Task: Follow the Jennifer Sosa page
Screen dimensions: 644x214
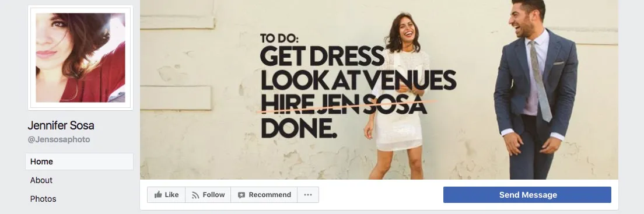Action: (x=208, y=195)
